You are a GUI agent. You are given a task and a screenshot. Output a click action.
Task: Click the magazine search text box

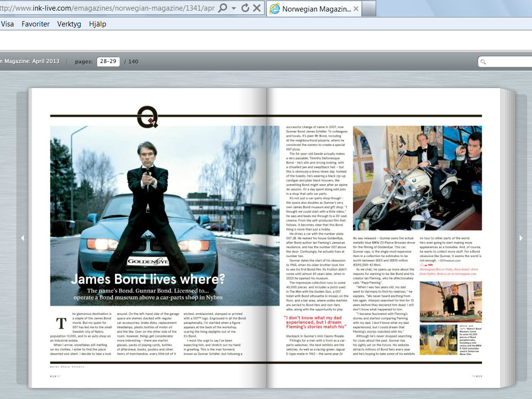point(505,62)
